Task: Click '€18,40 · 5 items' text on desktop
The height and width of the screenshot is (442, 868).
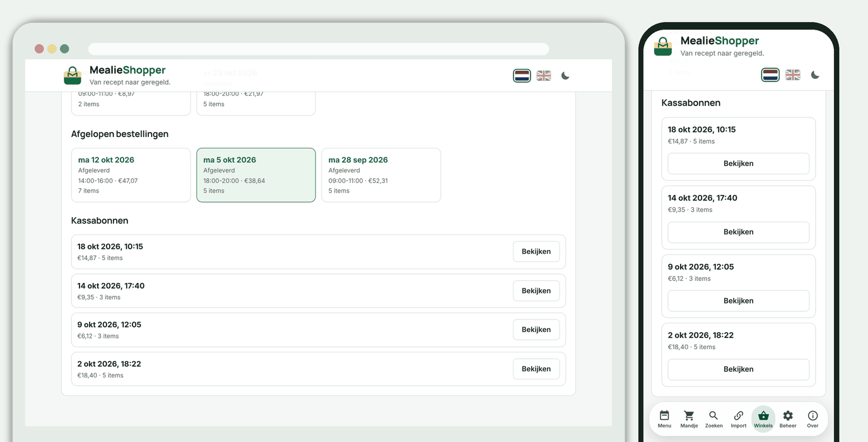Action: (x=100, y=375)
